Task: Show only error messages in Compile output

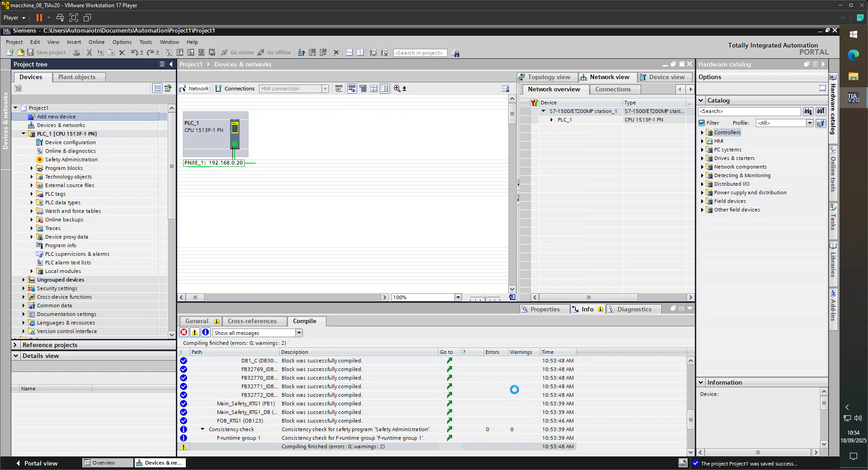Action: click(x=184, y=333)
